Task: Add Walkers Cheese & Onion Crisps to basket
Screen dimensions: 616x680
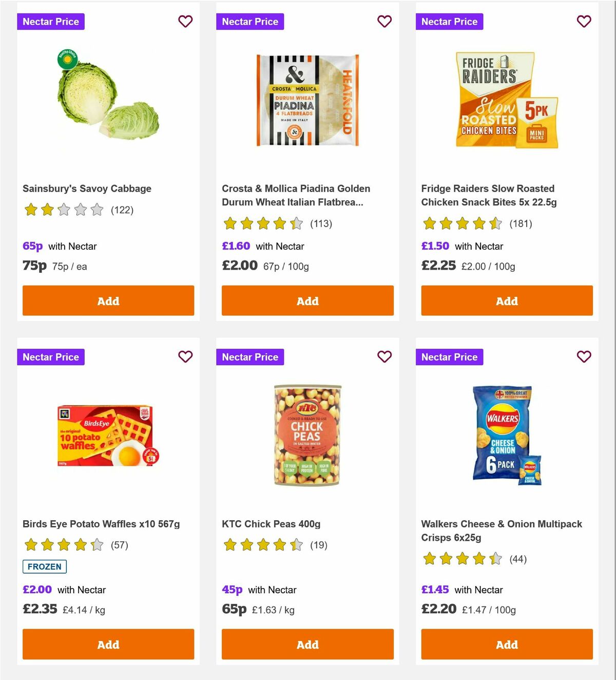Action: click(x=506, y=644)
